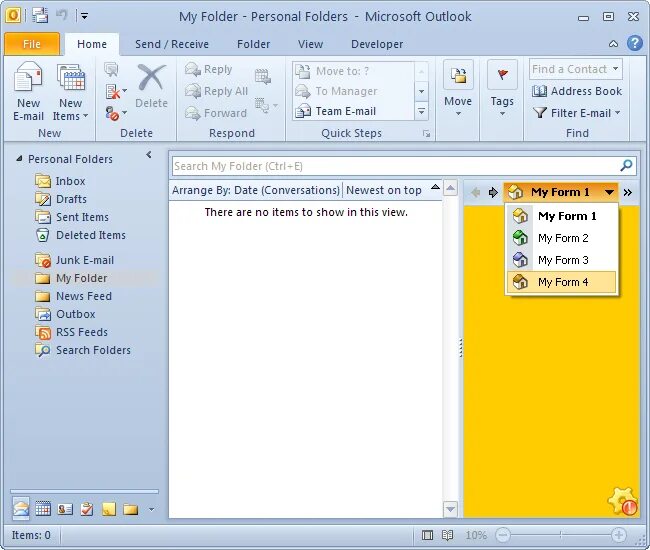Collapse the Personal Folders tree
The width and height of the screenshot is (650, 550).
19,159
